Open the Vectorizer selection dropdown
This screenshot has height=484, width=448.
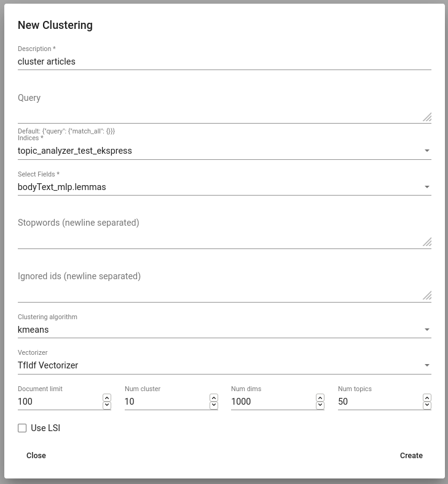[224, 365]
